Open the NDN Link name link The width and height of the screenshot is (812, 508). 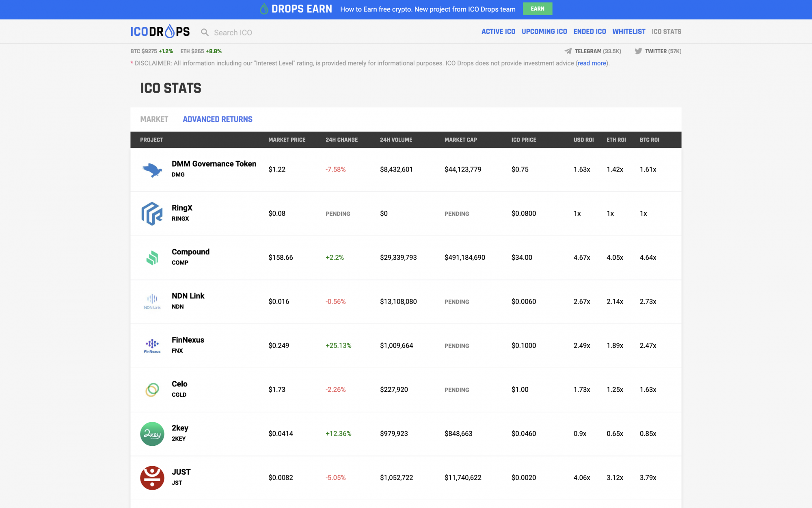tap(188, 296)
